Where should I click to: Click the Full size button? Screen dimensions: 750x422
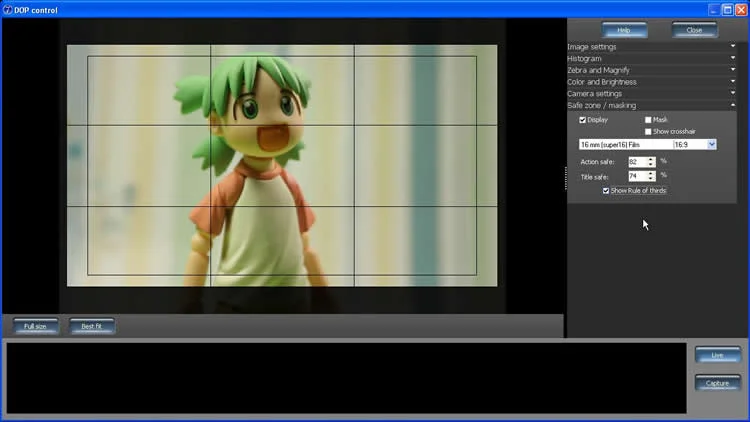[36, 326]
